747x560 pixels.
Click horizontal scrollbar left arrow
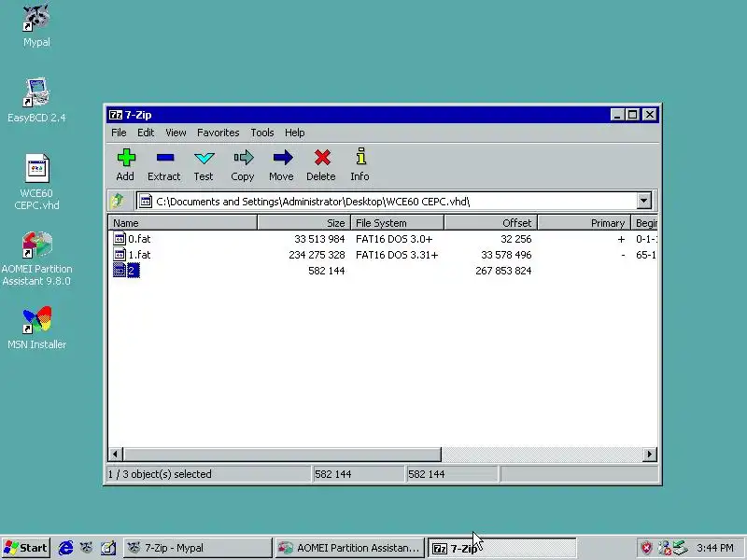click(115, 455)
